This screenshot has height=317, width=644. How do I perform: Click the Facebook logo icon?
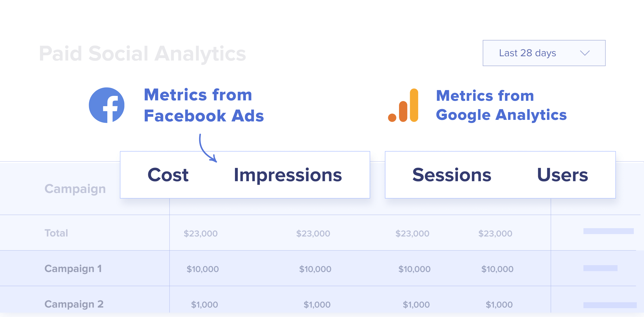[107, 105]
